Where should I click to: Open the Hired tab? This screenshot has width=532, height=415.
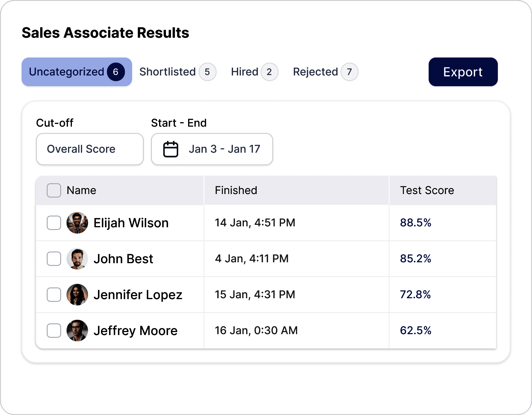click(254, 72)
